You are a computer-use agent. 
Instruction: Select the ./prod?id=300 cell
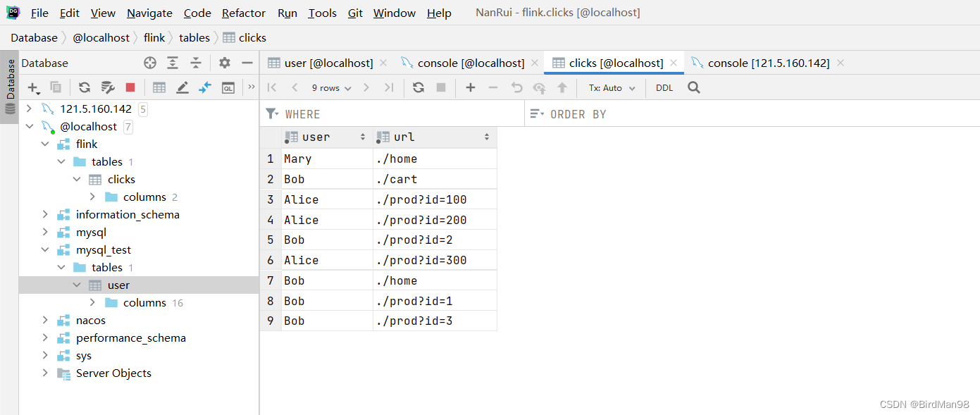(435, 260)
